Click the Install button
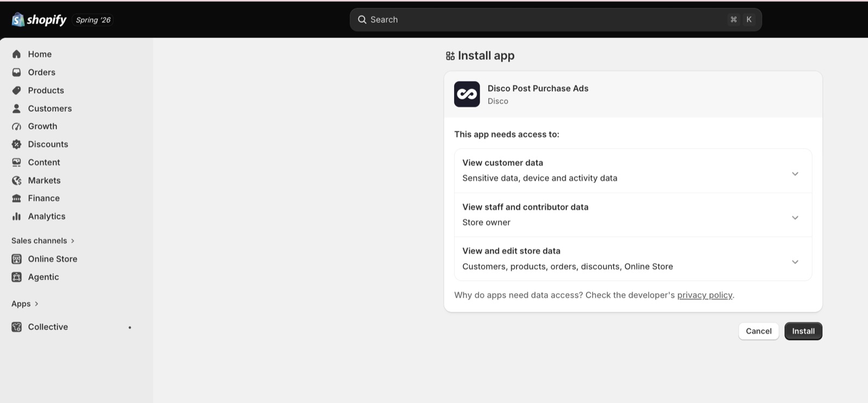The width and height of the screenshot is (868, 403). (x=803, y=331)
